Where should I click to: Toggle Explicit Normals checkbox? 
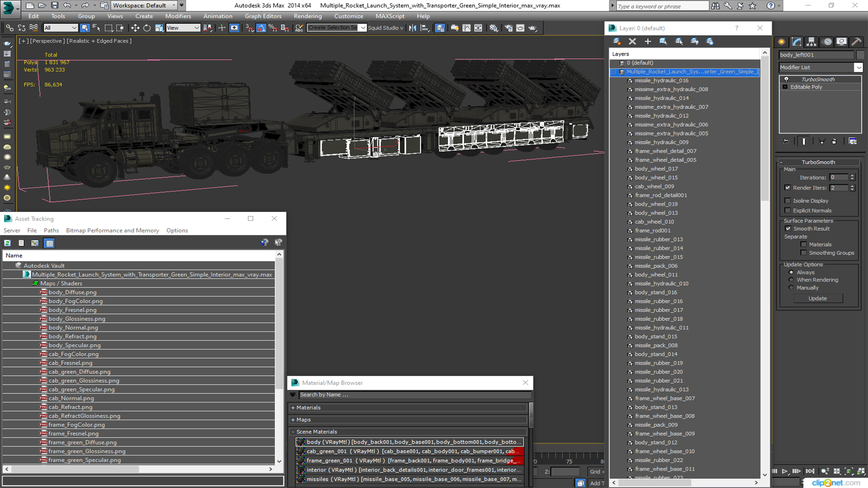click(x=788, y=211)
